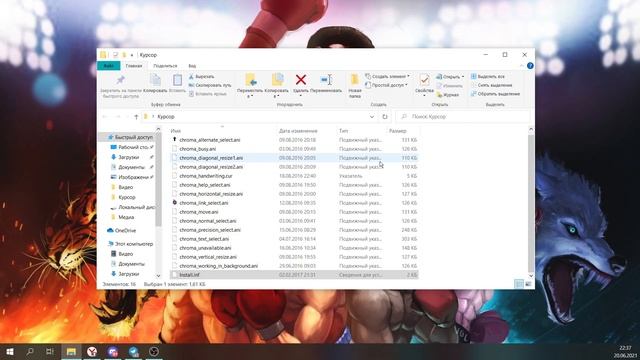Open the address bar history dropdown chevron

point(372,117)
